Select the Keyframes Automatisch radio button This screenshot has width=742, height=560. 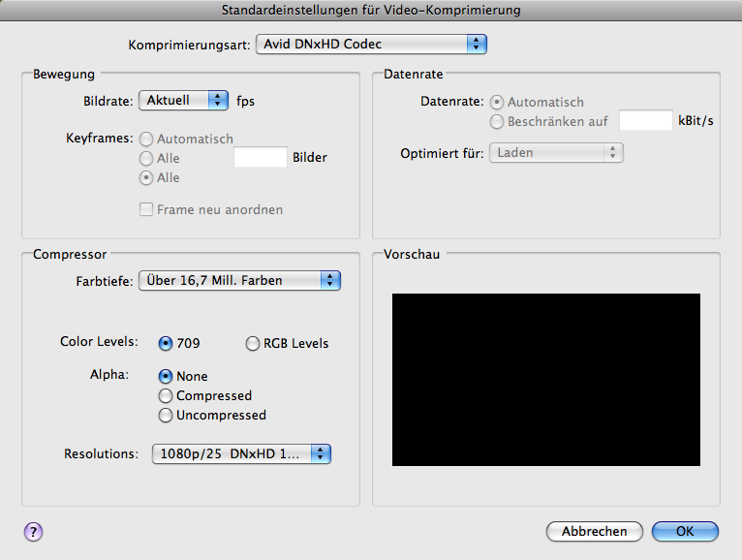click(x=147, y=139)
